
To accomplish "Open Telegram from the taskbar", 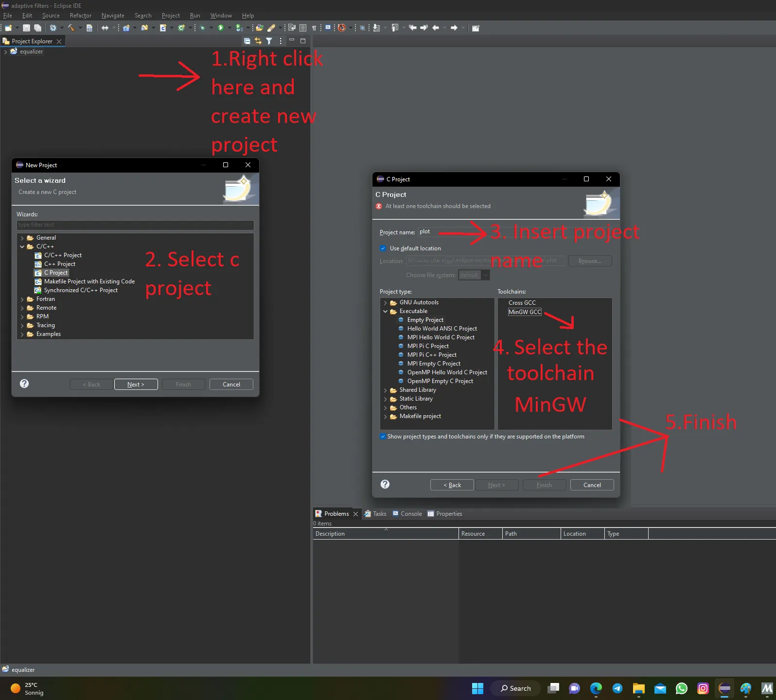I will click(x=617, y=688).
